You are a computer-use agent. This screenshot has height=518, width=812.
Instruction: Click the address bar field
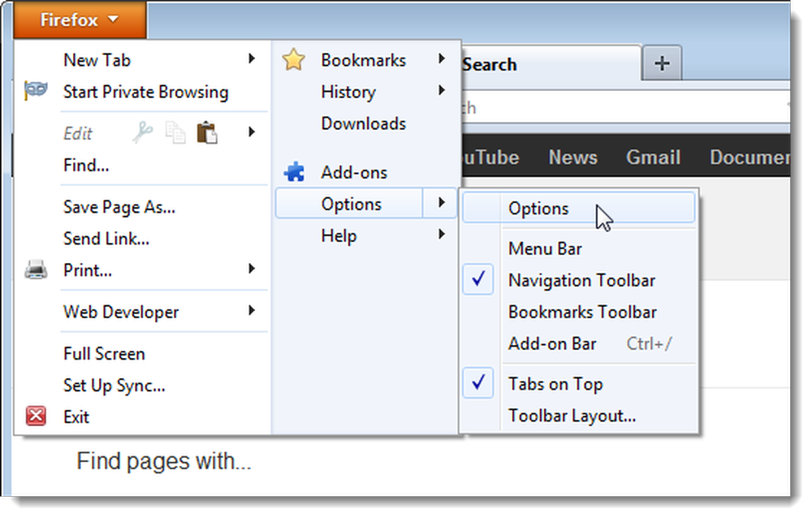click(x=625, y=108)
